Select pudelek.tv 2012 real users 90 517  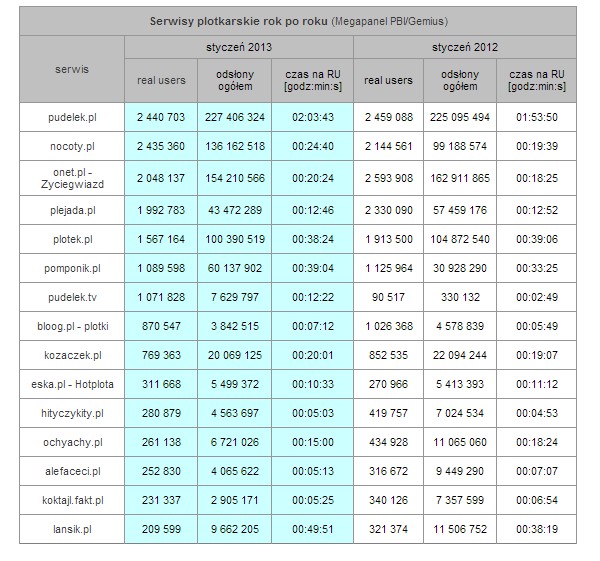click(388, 297)
